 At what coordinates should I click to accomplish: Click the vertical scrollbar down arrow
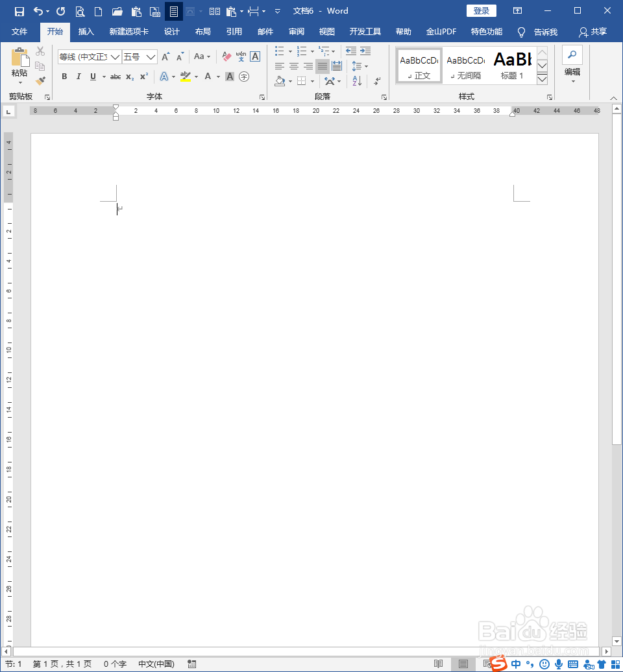click(617, 642)
